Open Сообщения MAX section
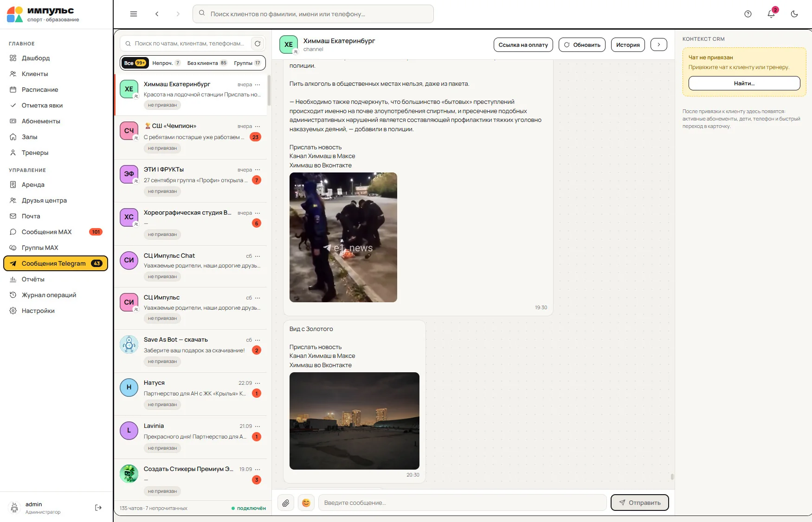 pos(56,232)
